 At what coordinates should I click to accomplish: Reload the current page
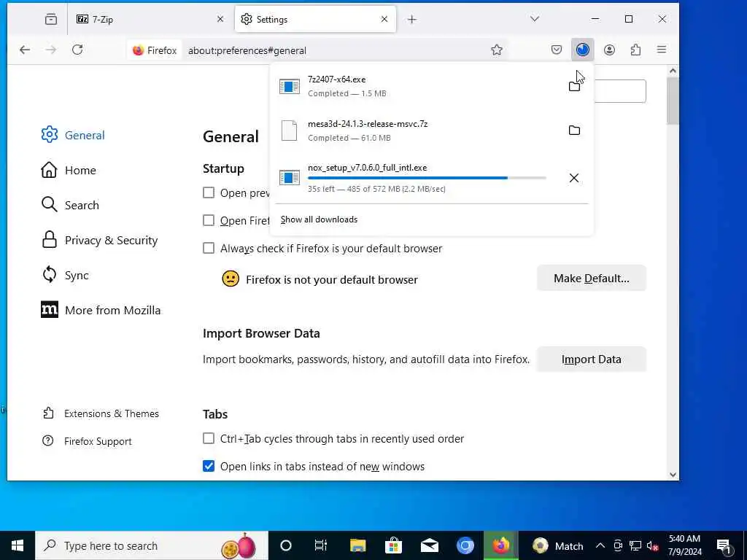coord(77,50)
